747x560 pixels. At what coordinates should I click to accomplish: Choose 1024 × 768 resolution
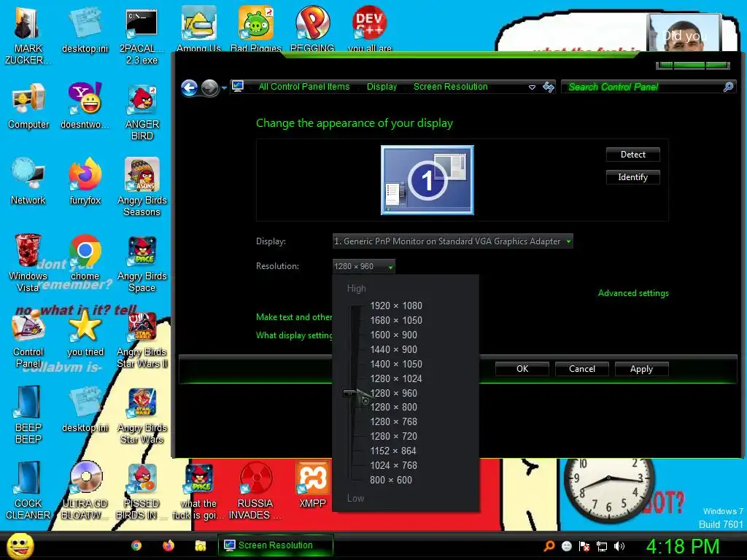pos(393,465)
